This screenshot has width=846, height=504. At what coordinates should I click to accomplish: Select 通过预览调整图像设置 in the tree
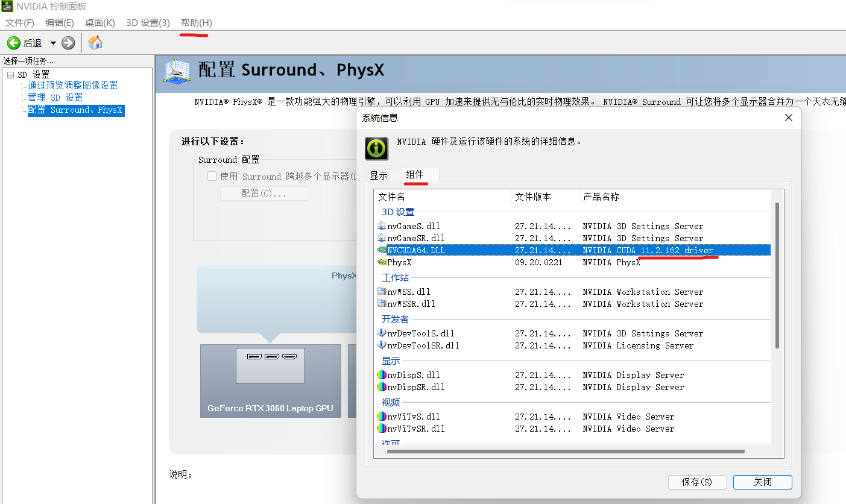click(x=73, y=86)
